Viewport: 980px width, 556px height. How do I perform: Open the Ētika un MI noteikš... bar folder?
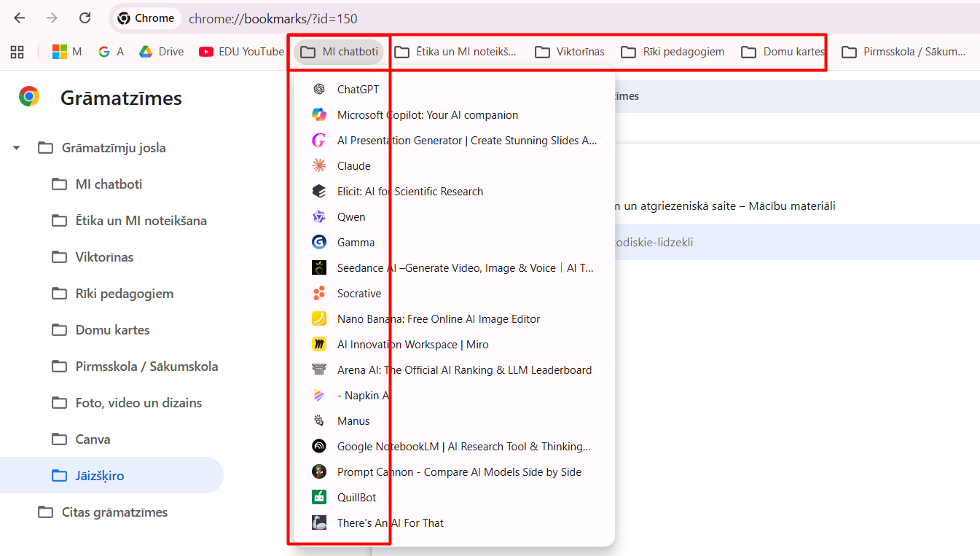coord(455,52)
